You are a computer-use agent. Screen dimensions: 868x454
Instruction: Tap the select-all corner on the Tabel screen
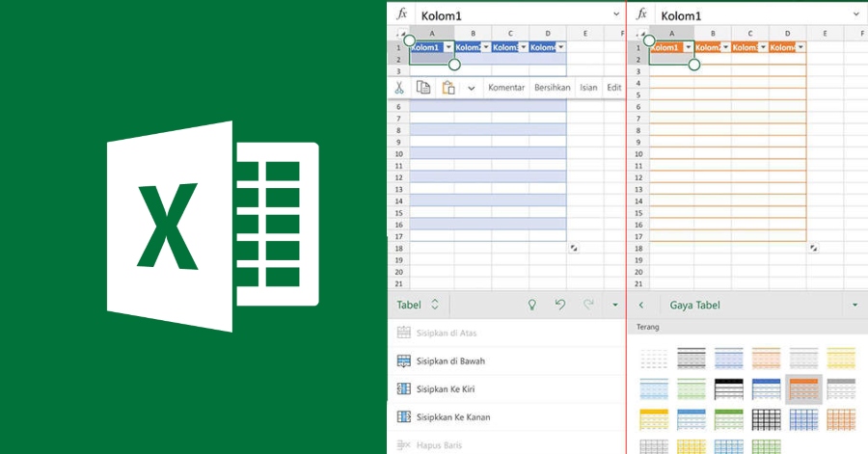pyautogui.click(x=401, y=34)
